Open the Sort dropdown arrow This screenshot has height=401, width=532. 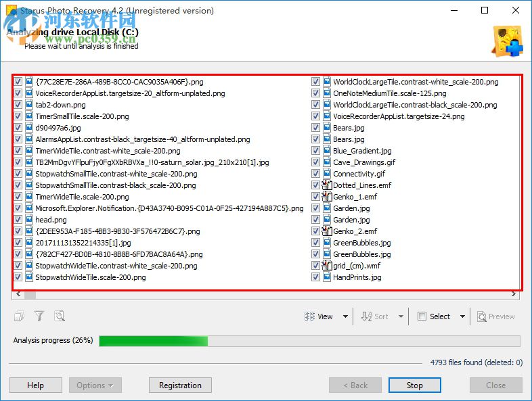coord(401,316)
